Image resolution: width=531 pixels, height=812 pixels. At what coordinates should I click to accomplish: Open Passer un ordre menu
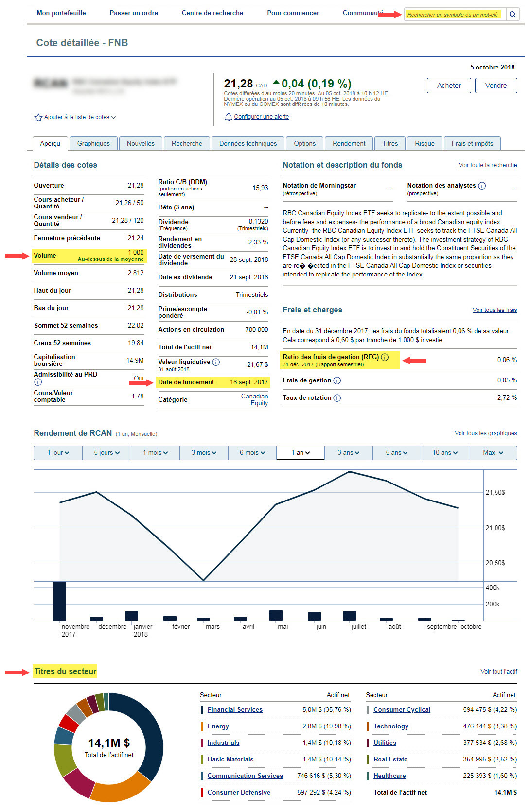click(x=134, y=13)
